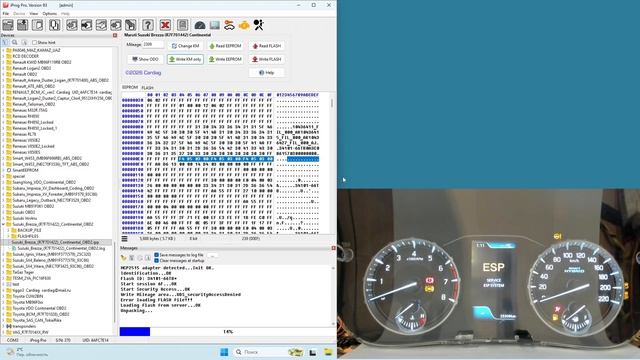Click the Write FLASH button
The image size is (640, 360).
[x=267, y=59]
